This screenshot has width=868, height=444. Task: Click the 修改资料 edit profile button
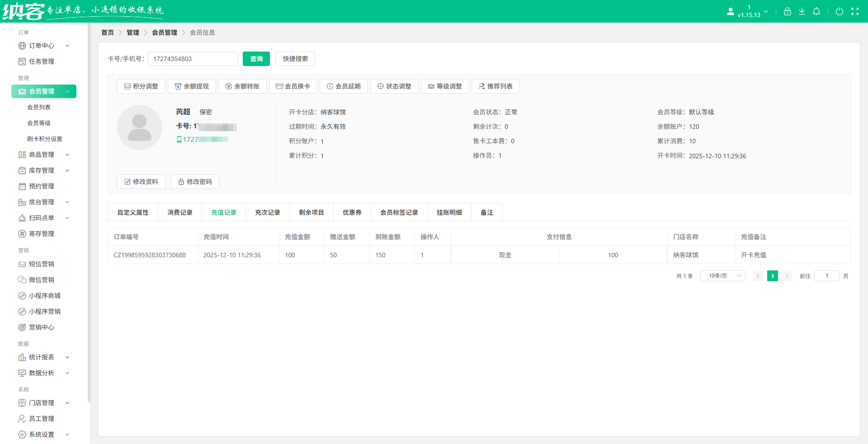141,182
